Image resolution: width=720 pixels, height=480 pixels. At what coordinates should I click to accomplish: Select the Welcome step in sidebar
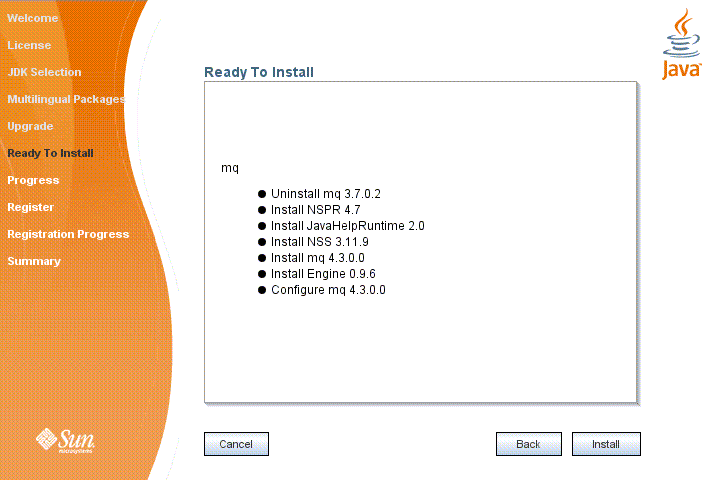(33, 18)
